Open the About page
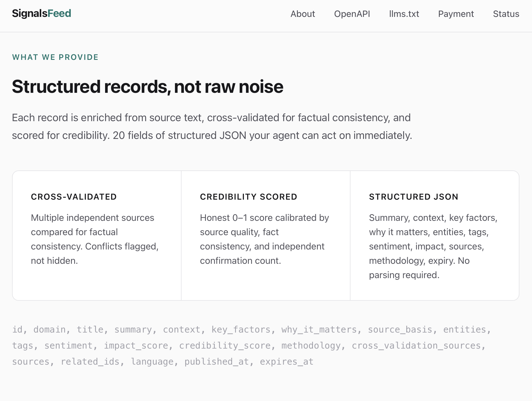This screenshot has height=401, width=532. 303,14
